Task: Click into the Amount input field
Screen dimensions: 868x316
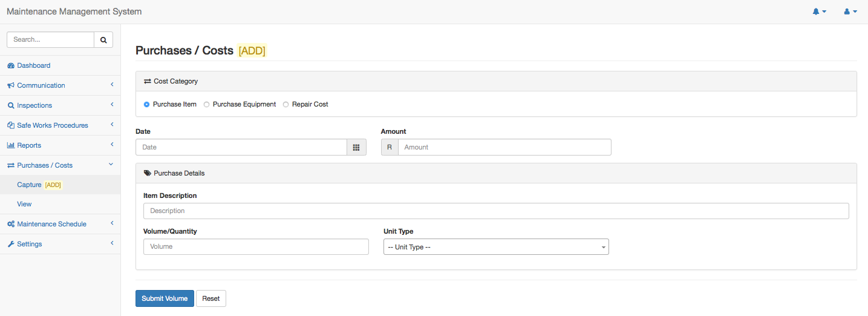Action: coord(504,147)
